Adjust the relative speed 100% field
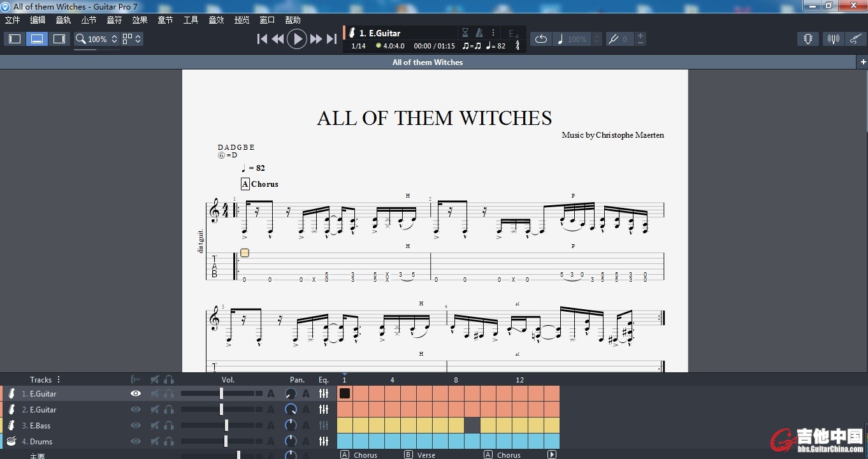 coord(572,39)
